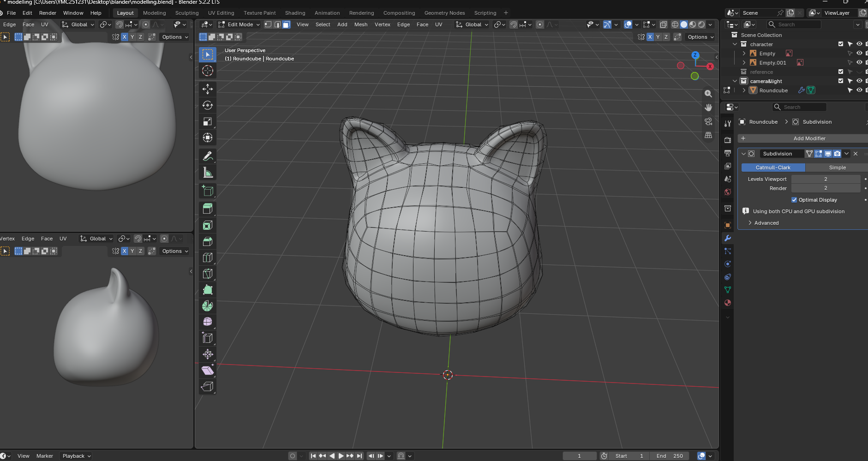Activate the Move tool
The image size is (868, 461).
[208, 89]
